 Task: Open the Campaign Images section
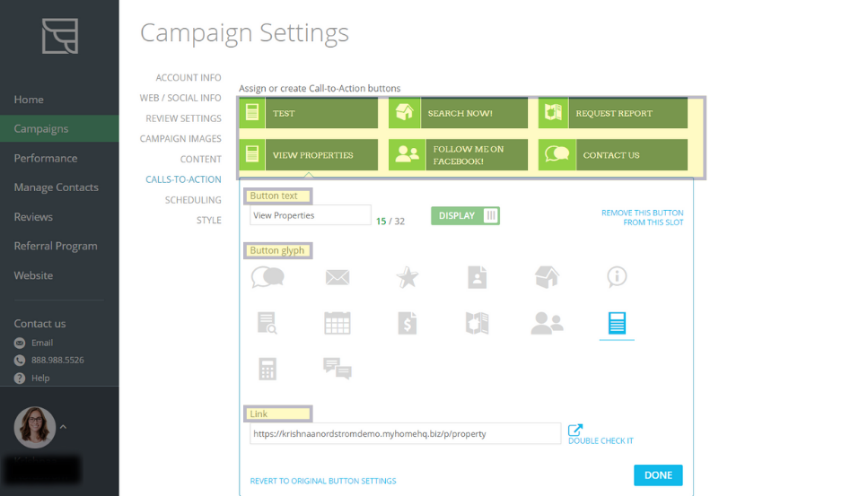180,139
